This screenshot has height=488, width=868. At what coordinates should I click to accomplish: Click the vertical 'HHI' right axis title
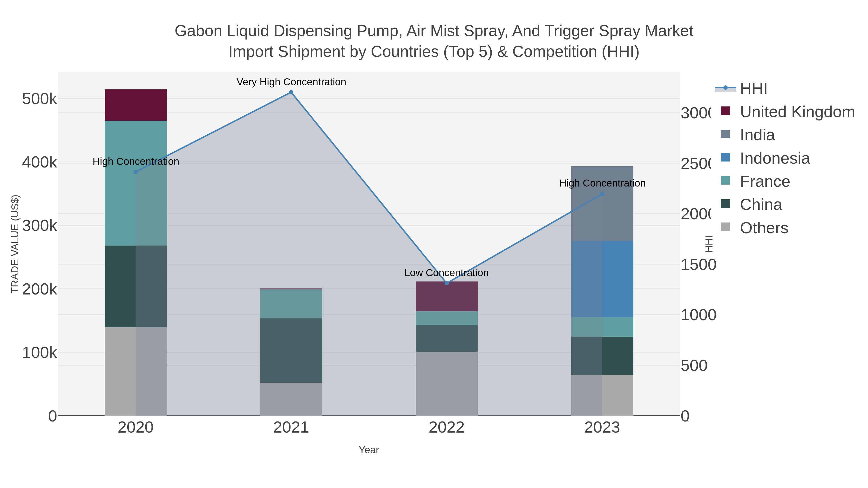pyautogui.click(x=709, y=244)
